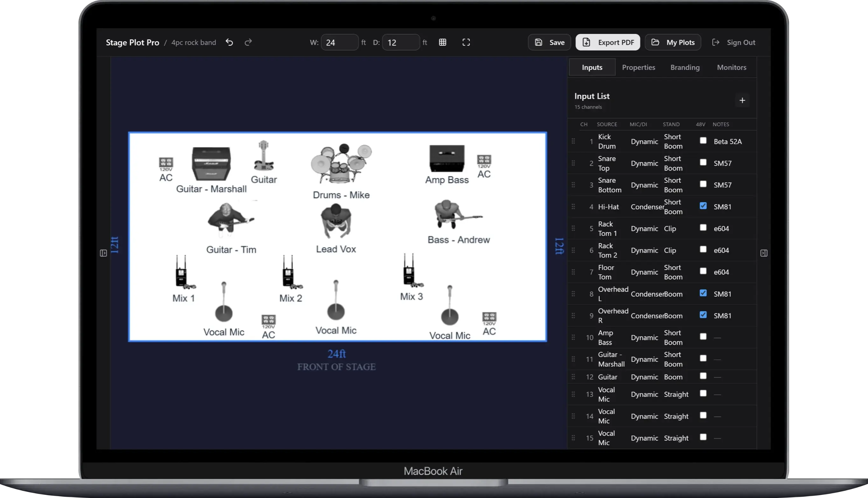Open My Plots
Image resolution: width=868 pixels, height=498 pixels.
coord(673,42)
